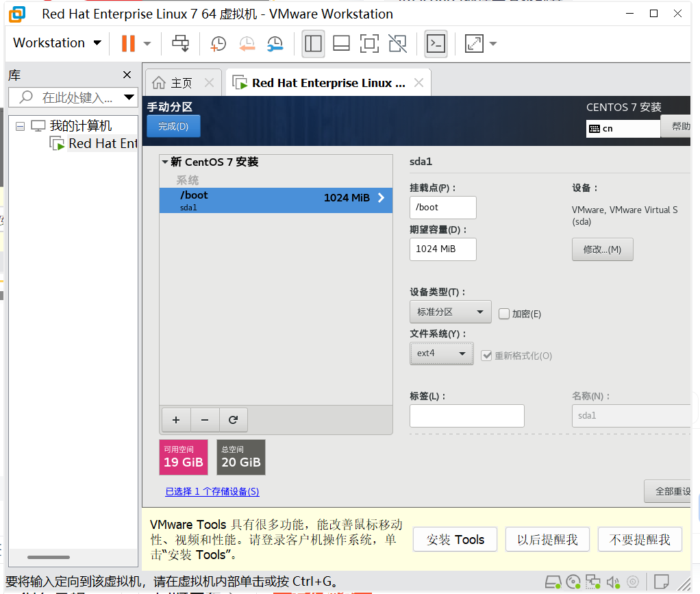The image size is (700, 594).
Task: Collapse the 新 CentOS 7 安装 section
Action: point(165,162)
